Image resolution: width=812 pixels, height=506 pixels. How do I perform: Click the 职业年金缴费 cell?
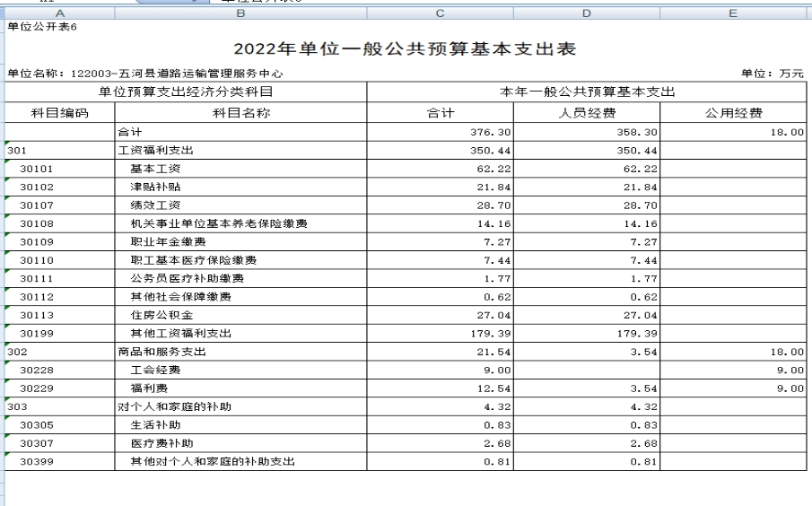pos(240,242)
